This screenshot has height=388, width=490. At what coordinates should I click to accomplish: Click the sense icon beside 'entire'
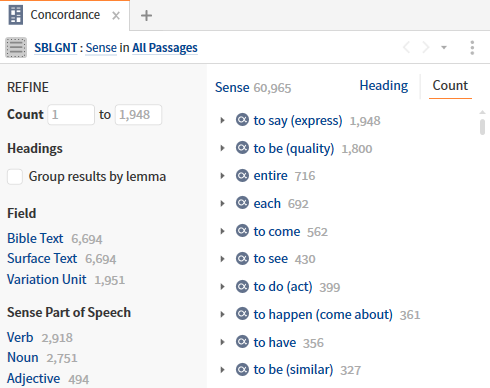tap(242, 175)
